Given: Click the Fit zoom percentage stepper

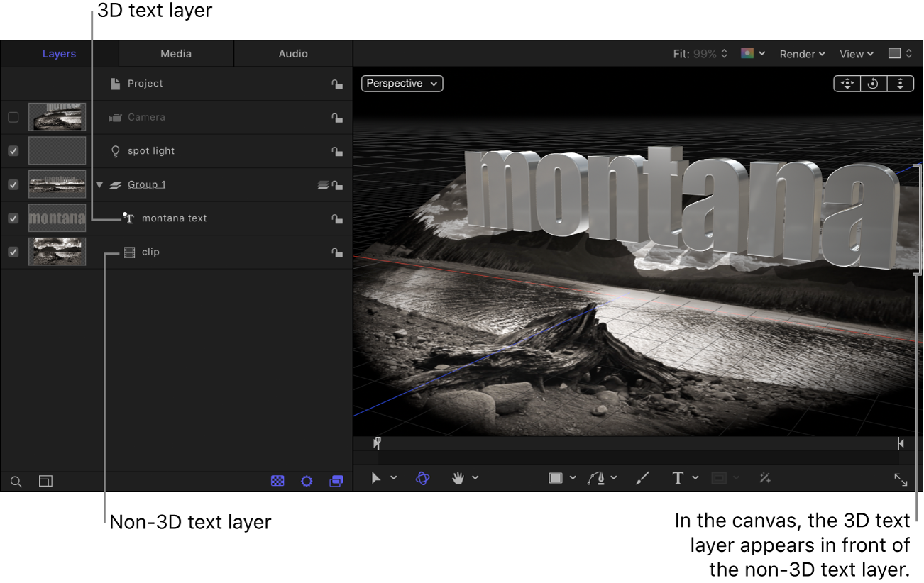Looking at the screenshot, I should 724,53.
